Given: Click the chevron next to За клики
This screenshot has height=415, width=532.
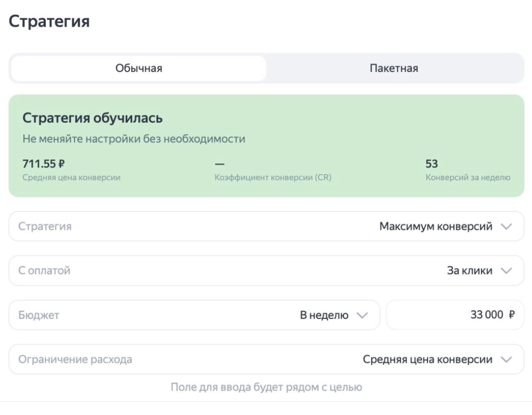Looking at the screenshot, I should tap(506, 270).
